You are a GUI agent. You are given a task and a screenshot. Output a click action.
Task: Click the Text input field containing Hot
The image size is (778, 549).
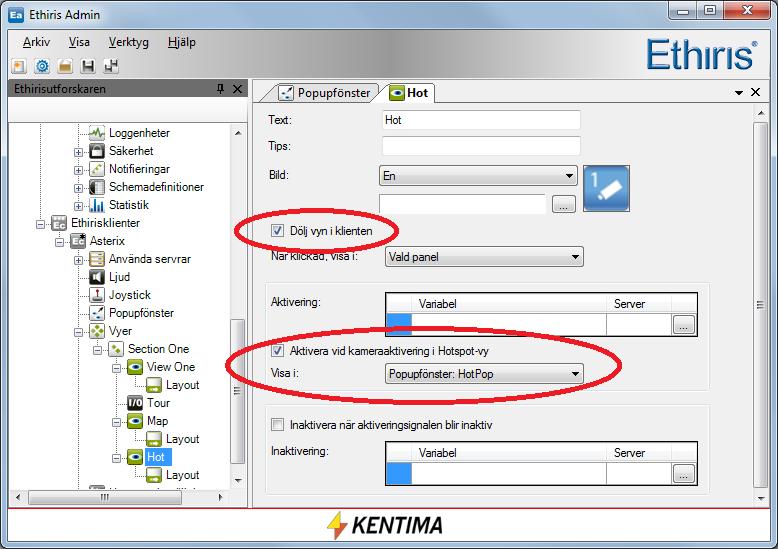pos(481,120)
